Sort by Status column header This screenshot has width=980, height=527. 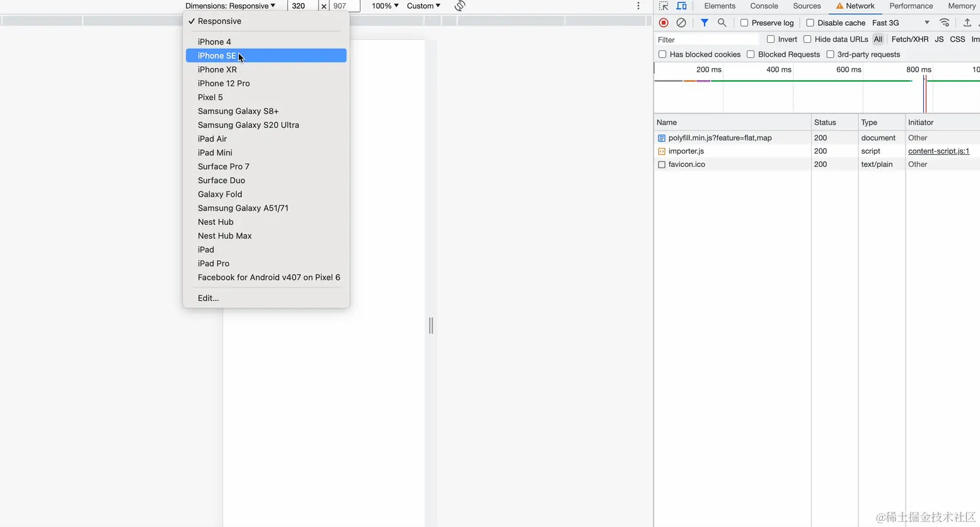[x=834, y=122]
